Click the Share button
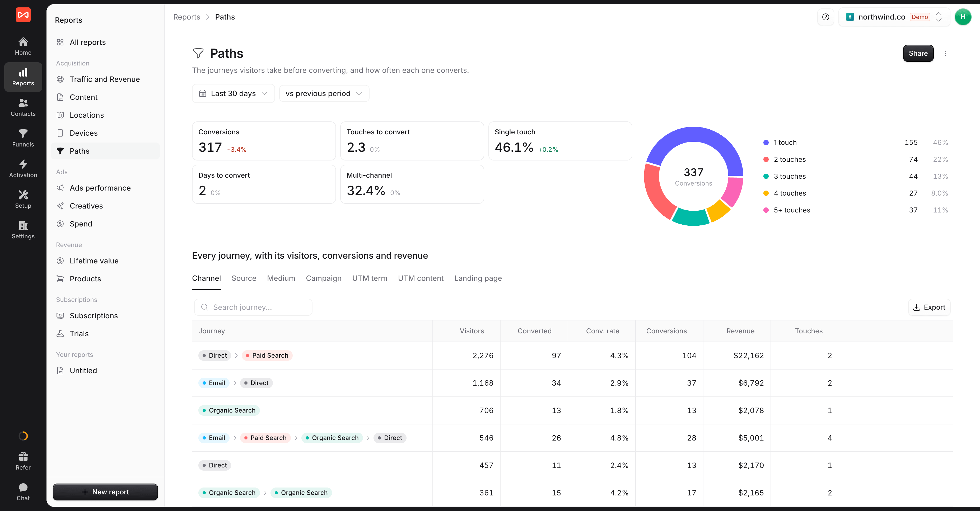This screenshot has width=980, height=511. click(918, 53)
